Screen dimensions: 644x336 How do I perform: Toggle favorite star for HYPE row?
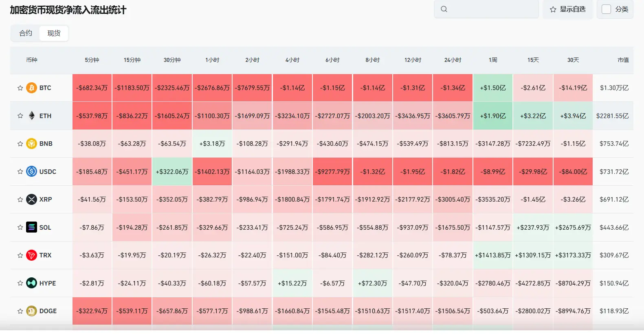pos(20,283)
